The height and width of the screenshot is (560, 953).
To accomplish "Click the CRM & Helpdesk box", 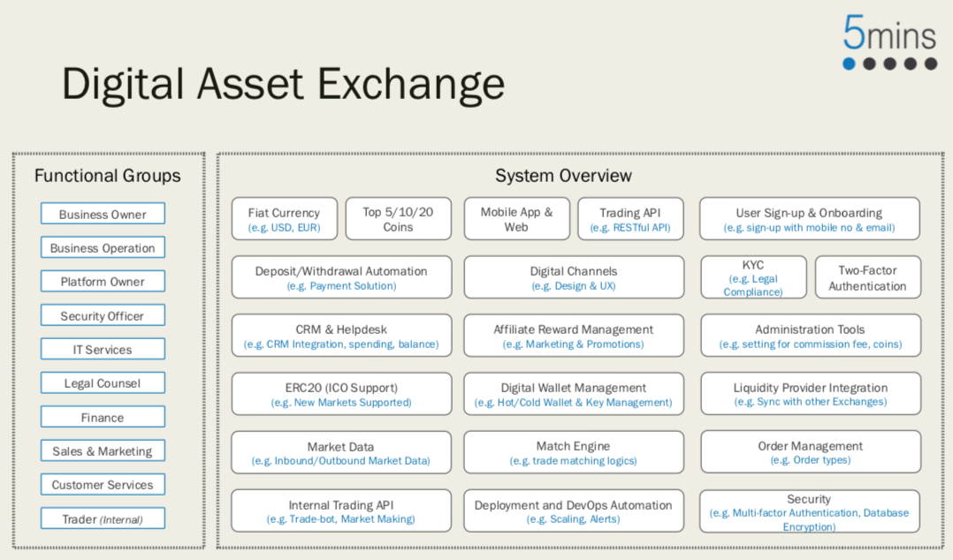I will (341, 336).
